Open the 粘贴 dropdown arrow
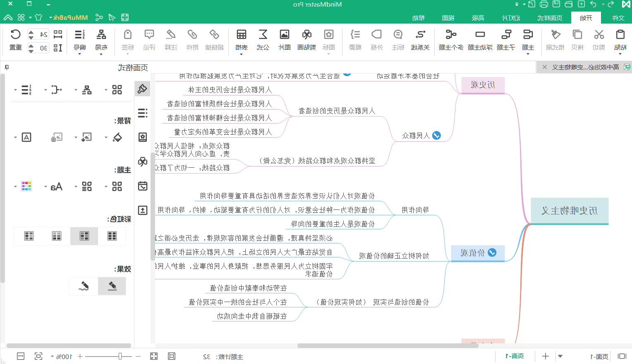Image resolution: width=632 pixels, height=364 pixels. pyautogui.click(x=620, y=54)
